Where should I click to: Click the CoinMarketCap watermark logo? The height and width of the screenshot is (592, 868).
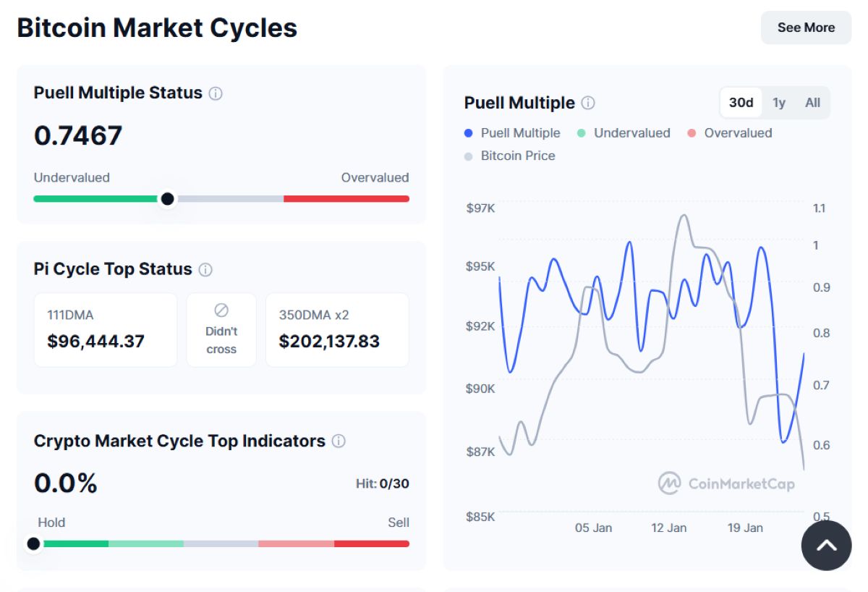coord(726,483)
